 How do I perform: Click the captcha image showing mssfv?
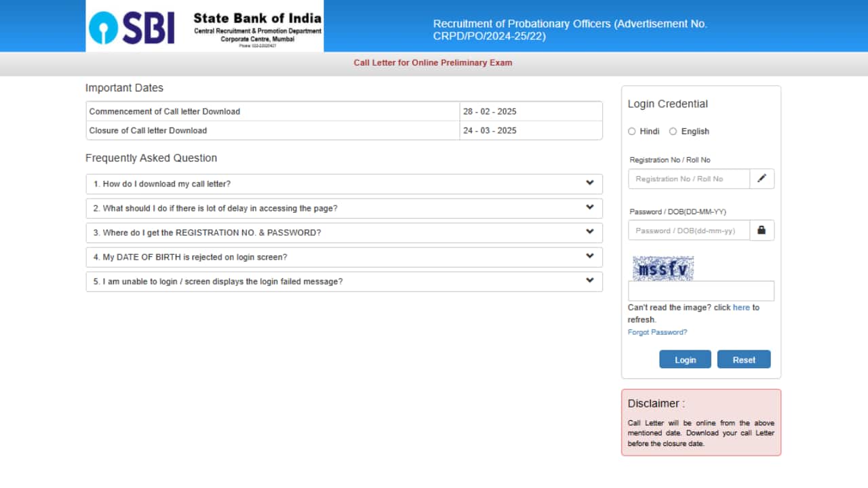point(663,268)
